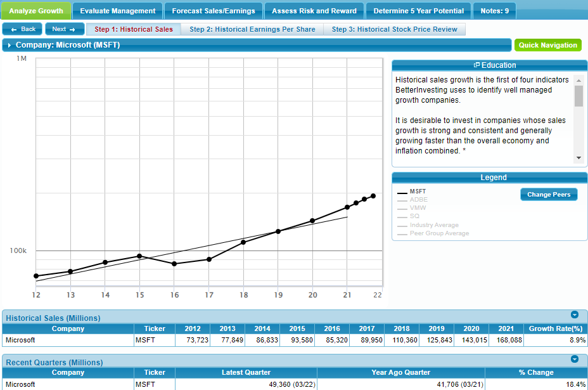Image resolution: width=588 pixels, height=390 pixels.
Task: Click the Back button
Action: coord(23,29)
